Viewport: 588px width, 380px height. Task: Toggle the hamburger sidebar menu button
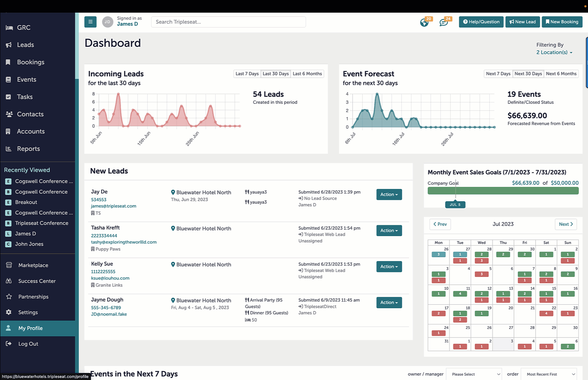coord(90,22)
